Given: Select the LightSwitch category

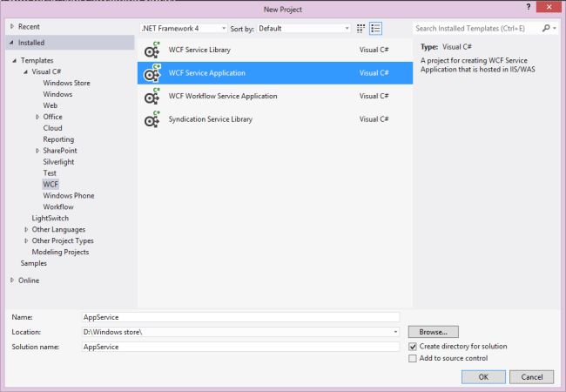Looking at the screenshot, I should pos(51,218).
